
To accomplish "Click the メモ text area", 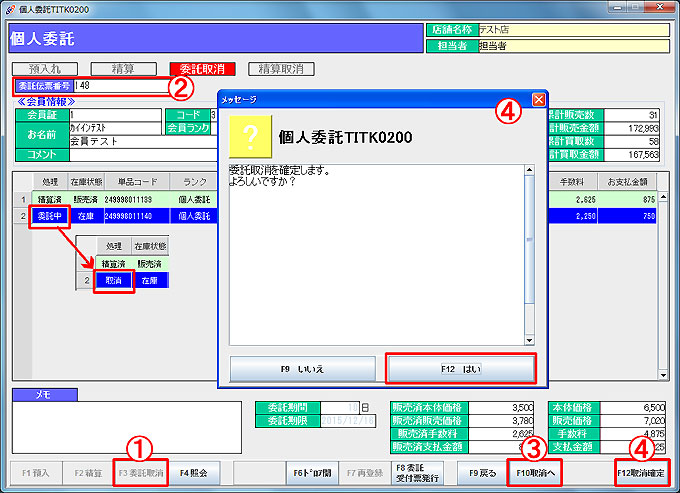I will pyautogui.click(x=127, y=427).
